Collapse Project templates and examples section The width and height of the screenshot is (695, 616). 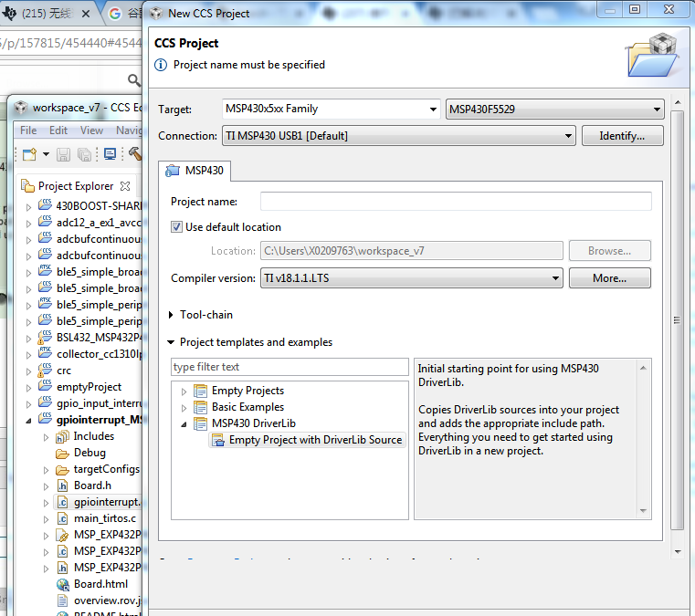[x=171, y=342]
